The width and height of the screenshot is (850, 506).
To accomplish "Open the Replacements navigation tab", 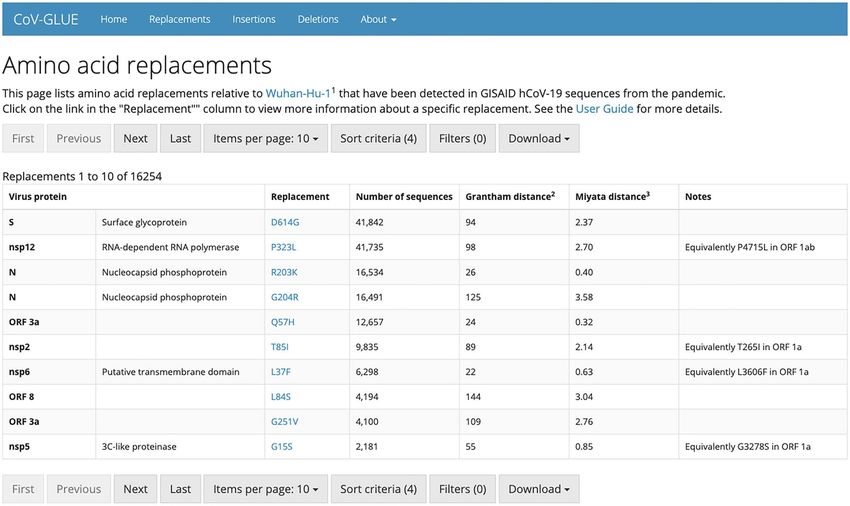I will pos(179,20).
